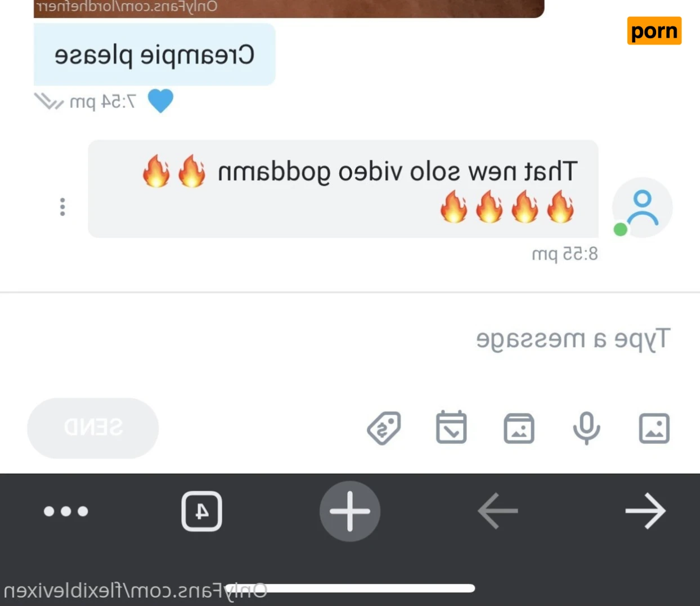This screenshot has width=700, height=606.
Task: Open the vertical three-dot message options
Action: (x=62, y=207)
